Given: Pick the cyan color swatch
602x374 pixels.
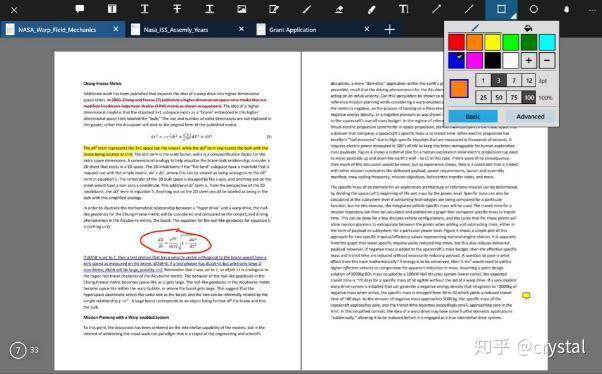Looking at the screenshot, I should click(547, 42).
